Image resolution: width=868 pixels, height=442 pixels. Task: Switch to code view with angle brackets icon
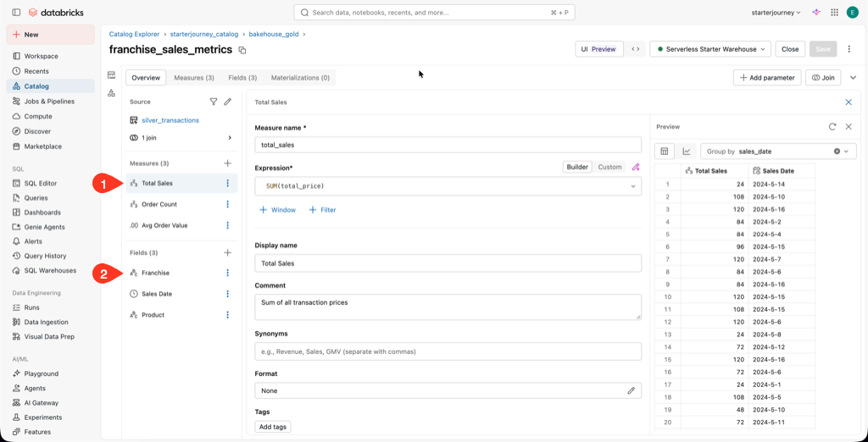click(x=636, y=48)
